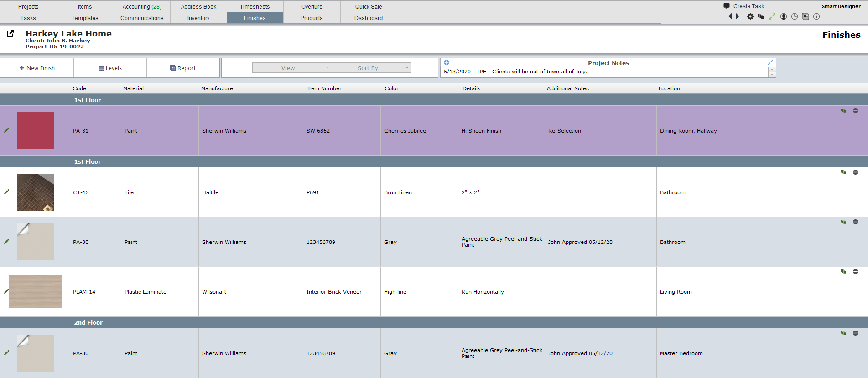
Task: Select the 'Dining Room, Hallway' location cell
Action: [709, 131]
